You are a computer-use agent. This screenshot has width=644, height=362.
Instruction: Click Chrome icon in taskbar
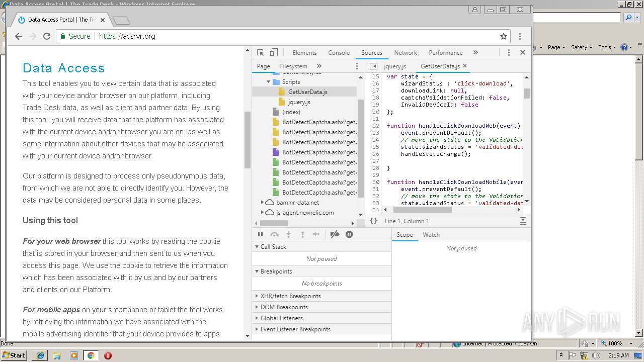[91, 355]
